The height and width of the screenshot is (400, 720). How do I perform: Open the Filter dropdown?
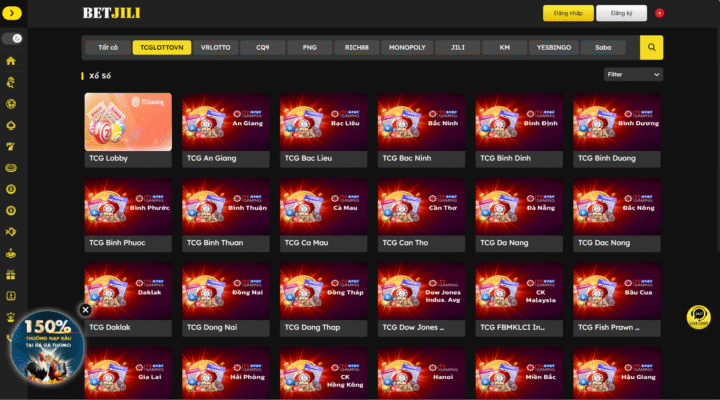633,74
